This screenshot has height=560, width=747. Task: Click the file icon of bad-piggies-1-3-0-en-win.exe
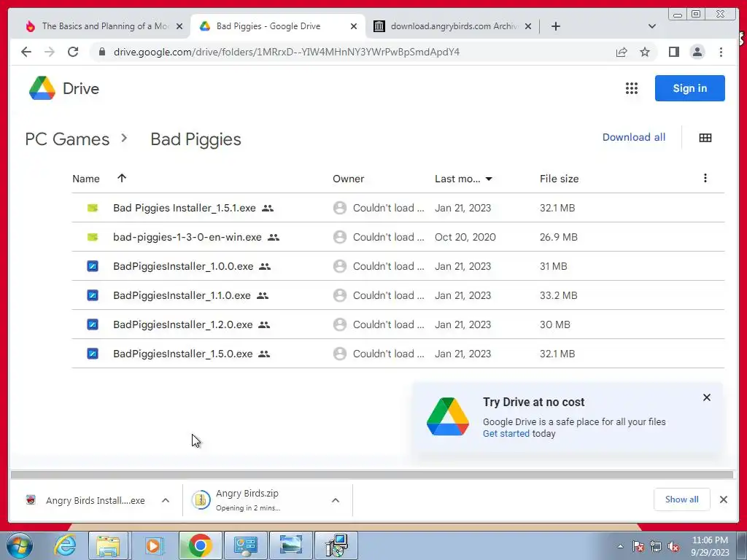[93, 237]
